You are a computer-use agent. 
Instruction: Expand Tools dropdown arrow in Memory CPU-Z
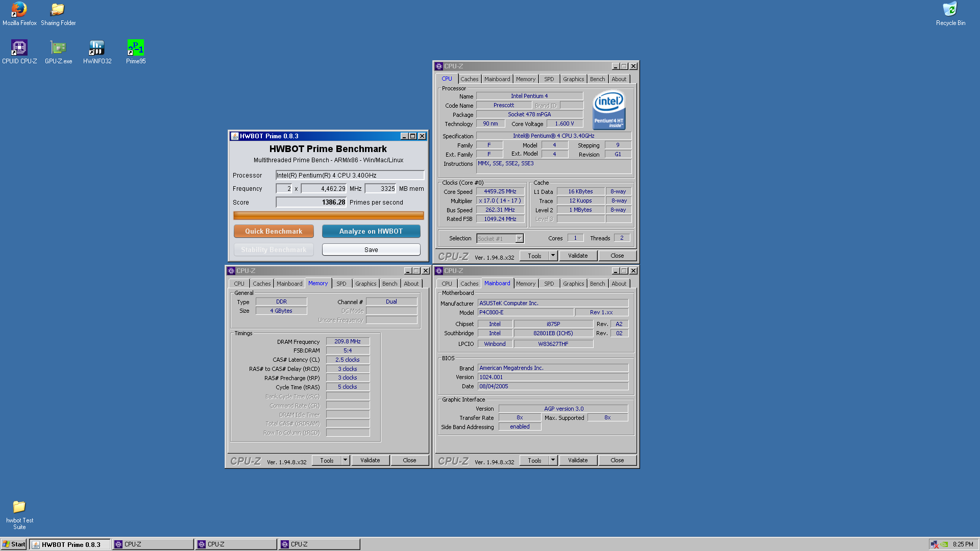345,460
